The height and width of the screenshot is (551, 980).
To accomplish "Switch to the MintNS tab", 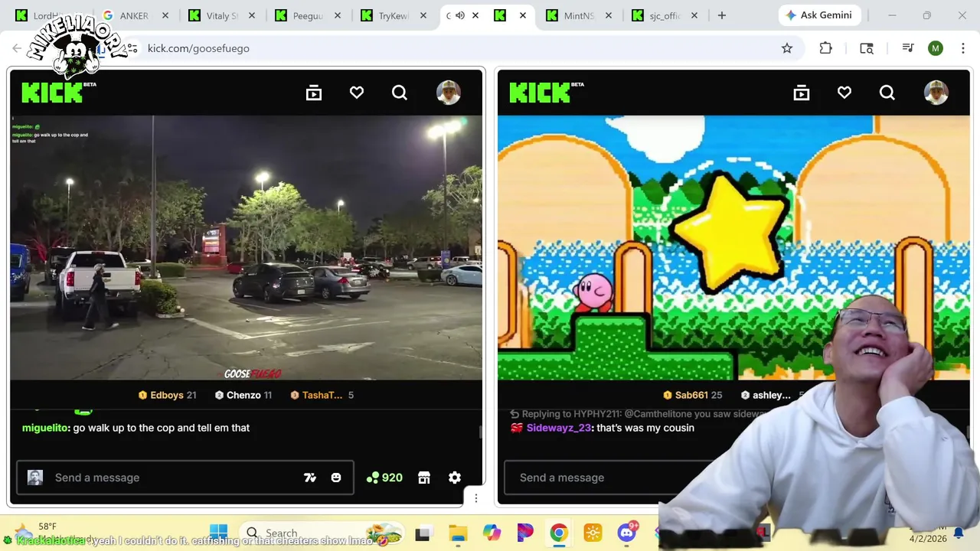I will 579,15.
